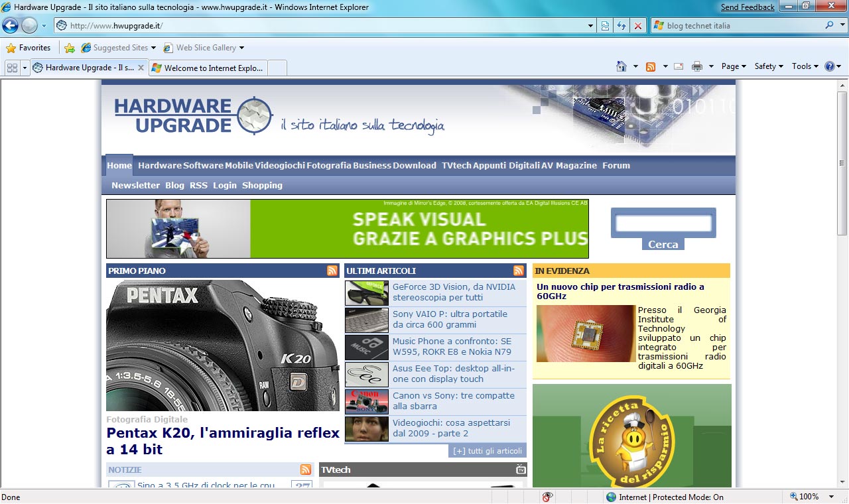Click the Quick Tabs grid icon
This screenshot has width=849, height=504.
click(x=12, y=68)
